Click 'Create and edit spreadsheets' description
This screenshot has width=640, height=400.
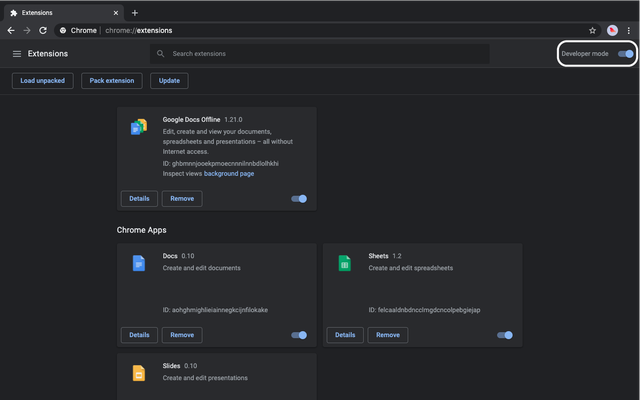(411, 268)
